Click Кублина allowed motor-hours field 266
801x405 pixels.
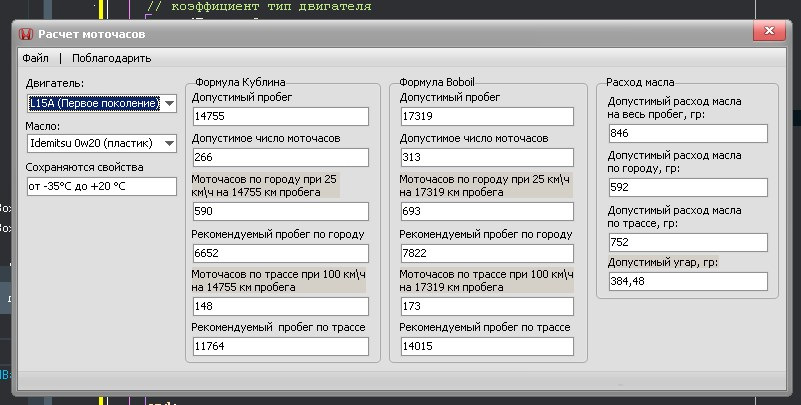280,157
